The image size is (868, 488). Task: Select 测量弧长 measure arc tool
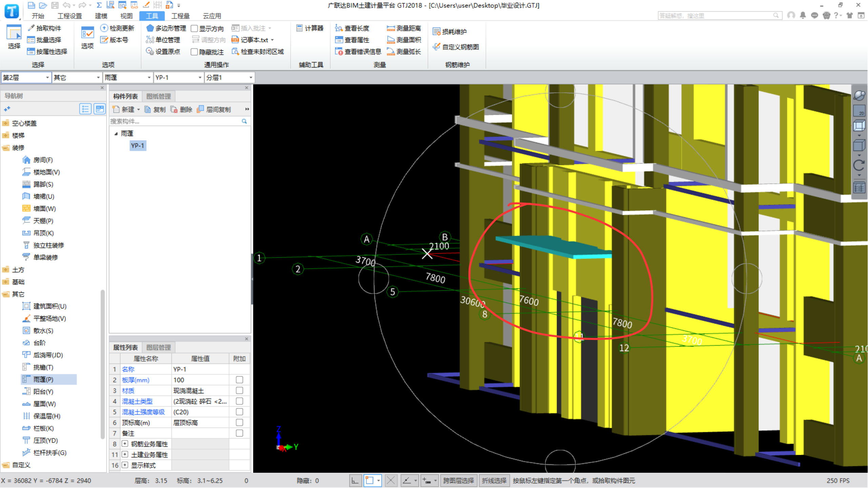click(x=404, y=52)
